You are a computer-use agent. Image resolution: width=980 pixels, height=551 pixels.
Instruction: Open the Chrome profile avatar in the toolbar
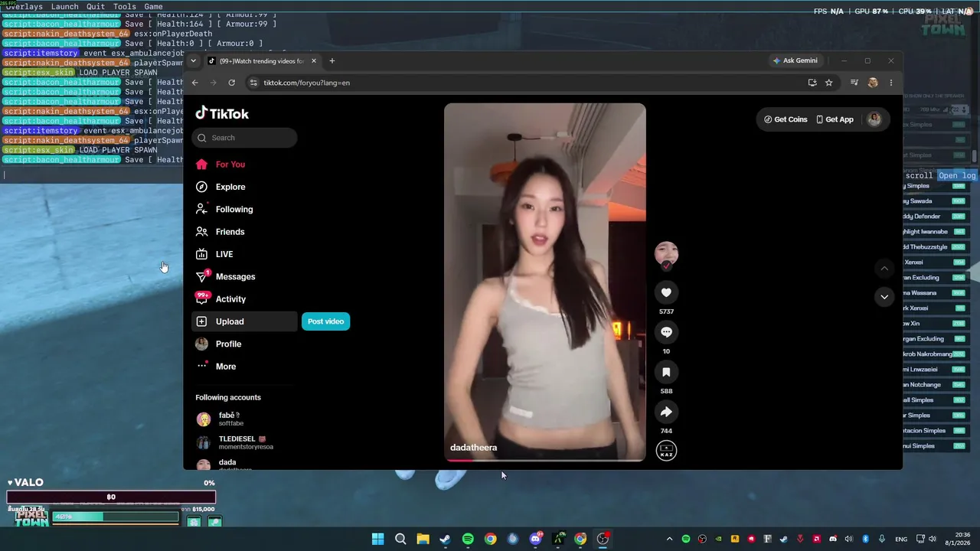click(x=873, y=83)
